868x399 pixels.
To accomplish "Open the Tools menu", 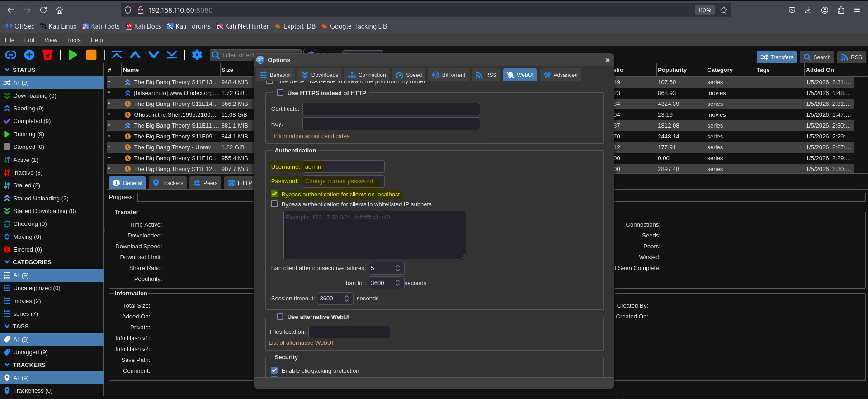I will (x=74, y=40).
